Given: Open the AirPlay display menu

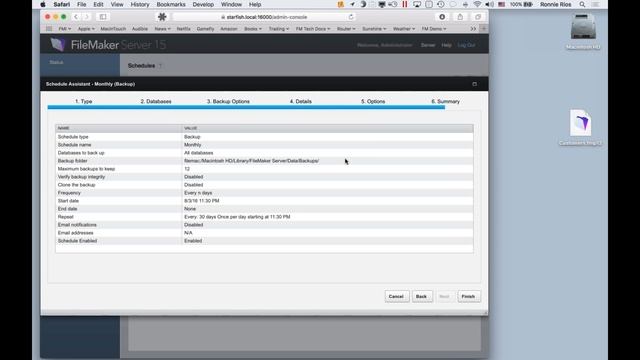Looking at the screenshot, I should tap(417, 4).
